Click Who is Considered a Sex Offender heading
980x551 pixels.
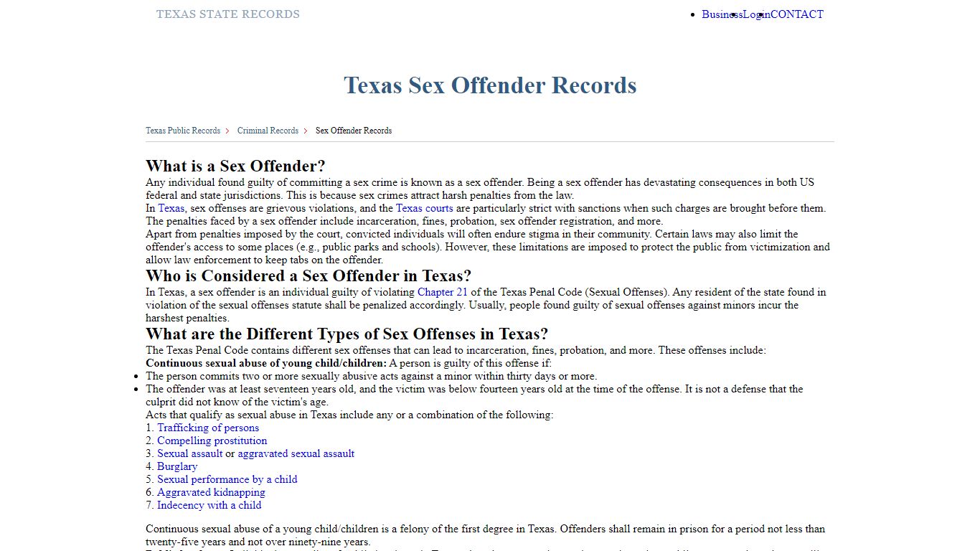click(308, 275)
